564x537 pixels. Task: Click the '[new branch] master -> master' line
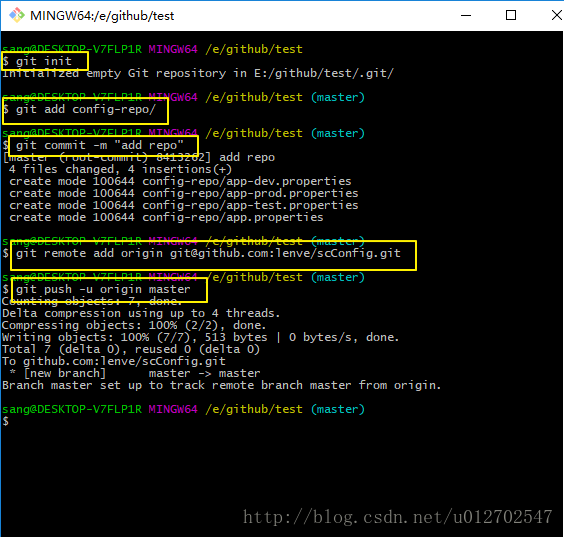[x=135, y=373]
